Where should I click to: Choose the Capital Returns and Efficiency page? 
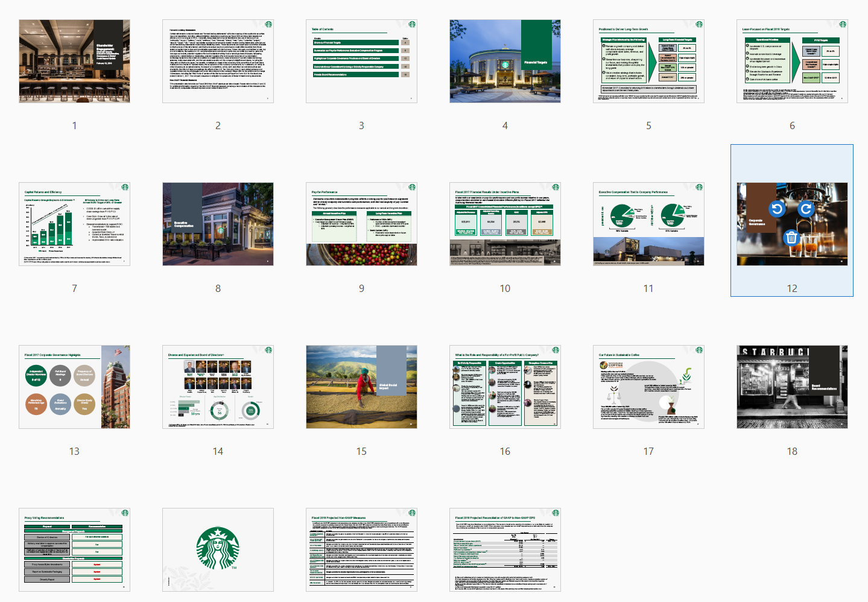click(x=74, y=224)
